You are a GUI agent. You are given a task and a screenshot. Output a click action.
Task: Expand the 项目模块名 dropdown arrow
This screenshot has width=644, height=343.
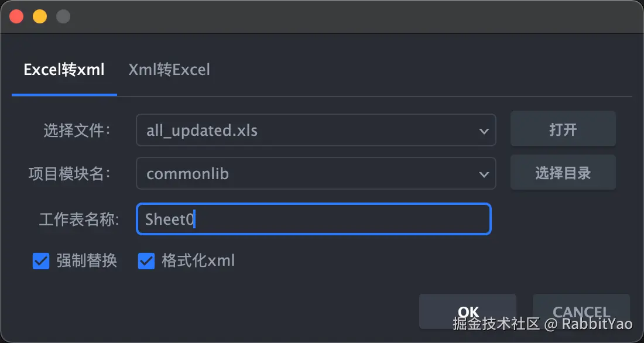point(484,174)
